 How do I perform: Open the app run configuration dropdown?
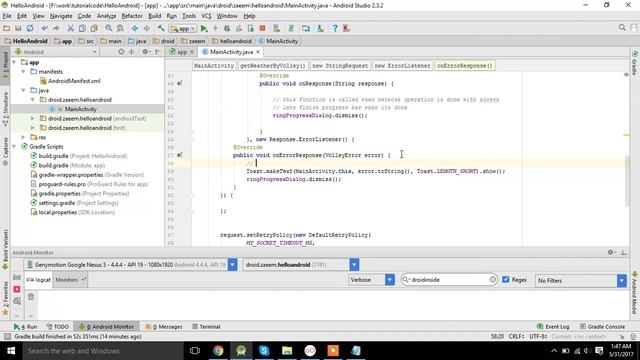pos(183,29)
